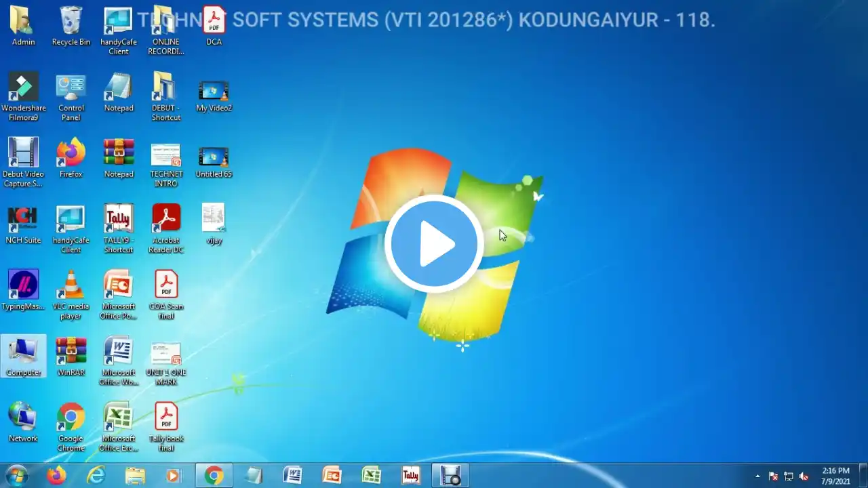Select the Microsoft Office Word desktop shortcut
868x488 pixels.
[x=119, y=361]
